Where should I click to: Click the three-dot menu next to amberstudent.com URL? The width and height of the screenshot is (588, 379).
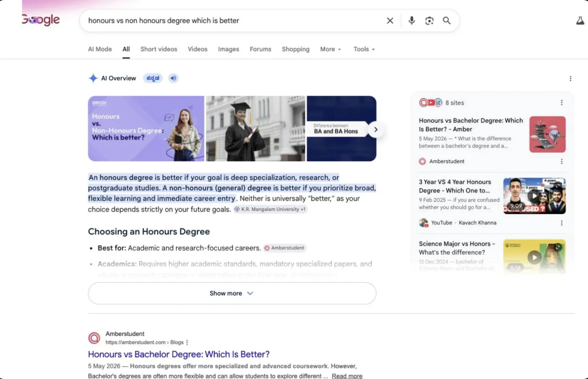point(187,342)
